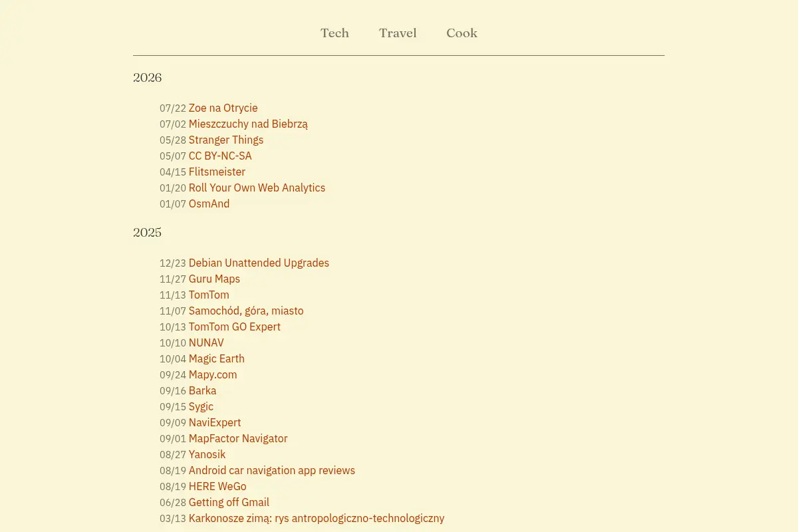798x532 pixels.
Task: Open the Guru Maps review
Action: click(214, 279)
